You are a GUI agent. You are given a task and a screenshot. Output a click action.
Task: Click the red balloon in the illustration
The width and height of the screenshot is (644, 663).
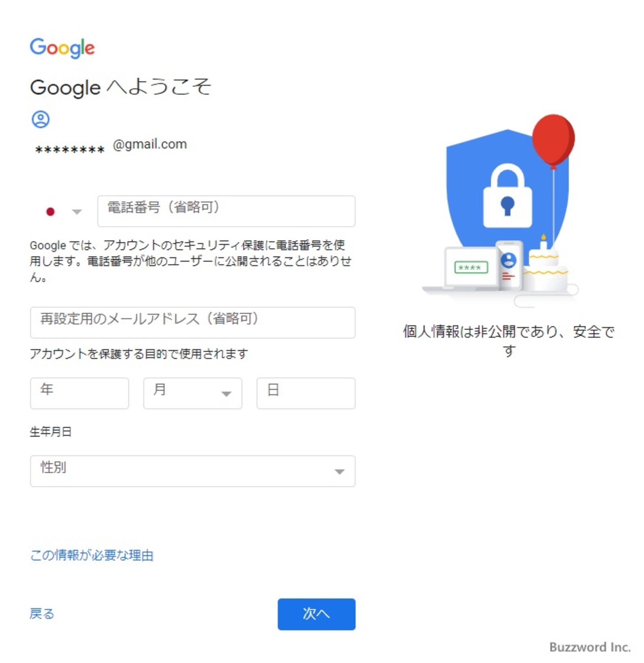(553, 140)
